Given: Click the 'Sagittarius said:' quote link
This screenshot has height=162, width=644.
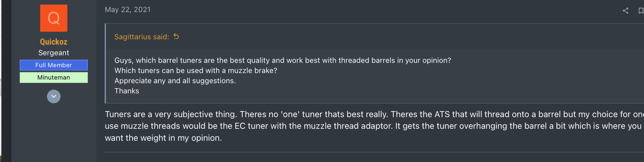Looking at the screenshot, I should pyautogui.click(x=142, y=37).
